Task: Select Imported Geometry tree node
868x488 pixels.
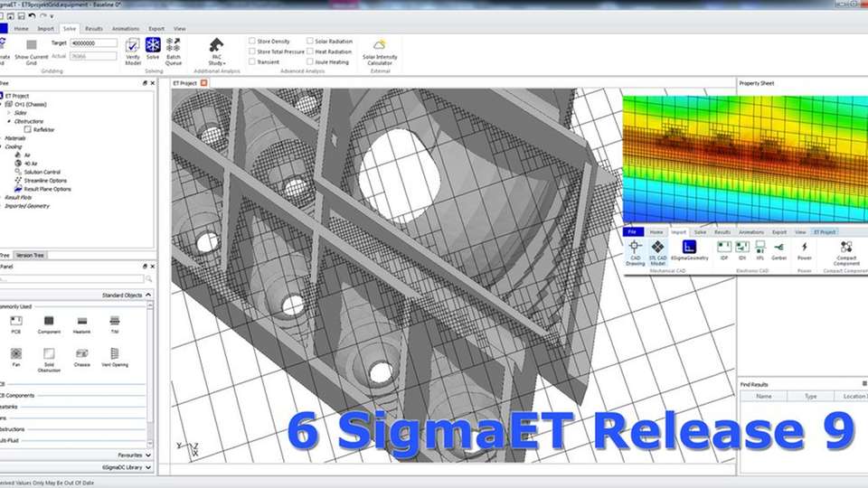Action: [26, 206]
